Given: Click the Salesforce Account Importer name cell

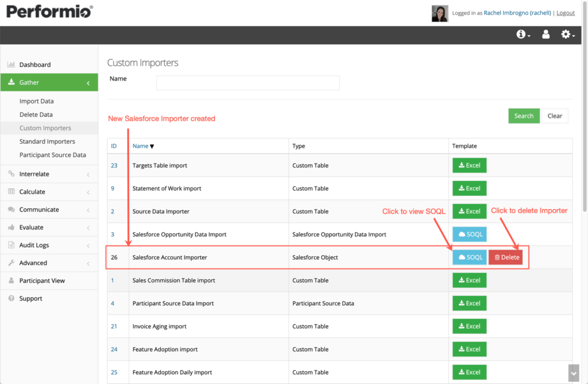Looking at the screenshot, I should click(x=208, y=257).
